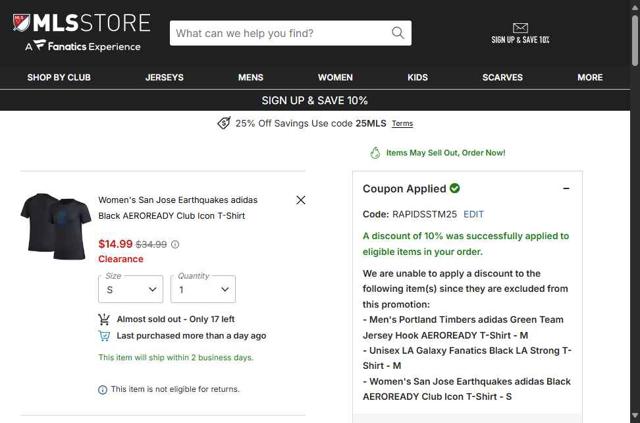Click the promo price tag icon
Image resolution: width=640 pixels, height=423 pixels.
pos(224,123)
